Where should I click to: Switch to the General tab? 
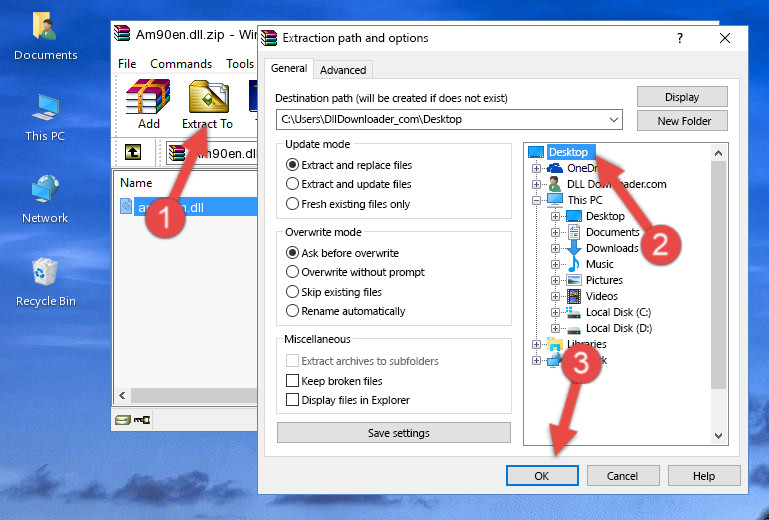tap(289, 68)
